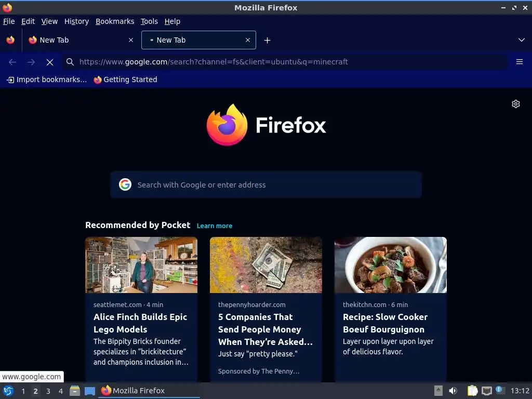The image size is (532, 399).
Task: Close the first New Tab
Action: [x=131, y=40]
